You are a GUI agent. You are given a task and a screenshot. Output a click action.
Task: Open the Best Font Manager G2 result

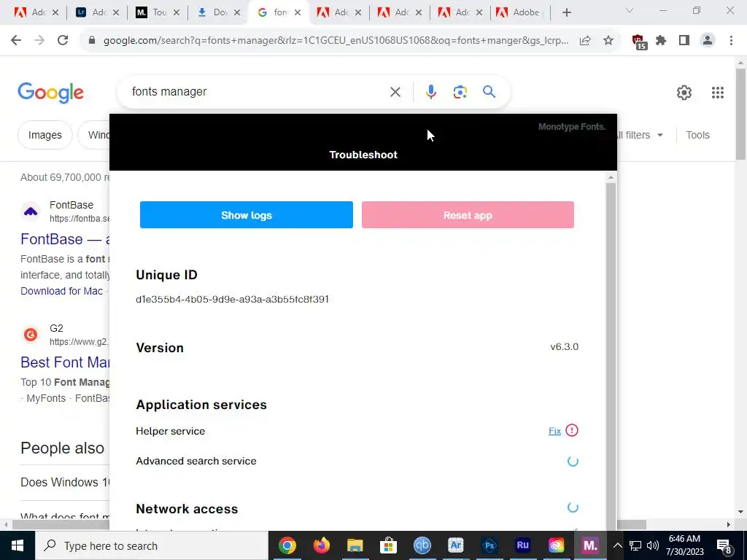[x=65, y=362]
